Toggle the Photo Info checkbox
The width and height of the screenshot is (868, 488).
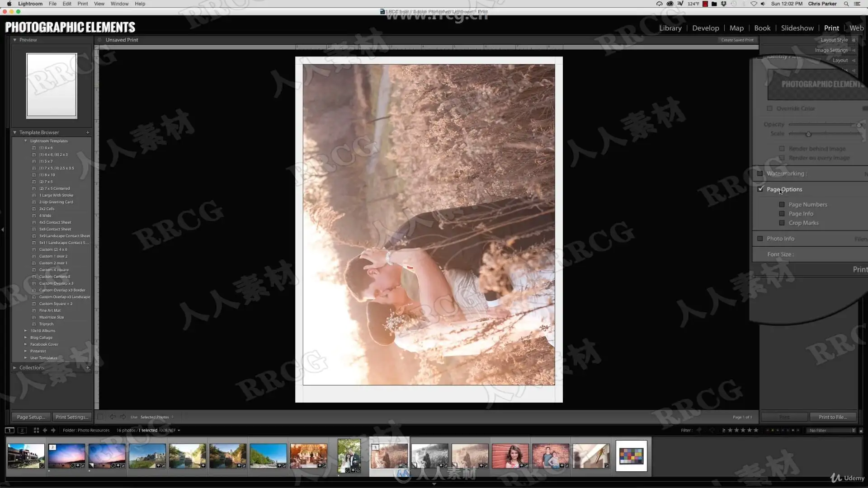coord(760,239)
